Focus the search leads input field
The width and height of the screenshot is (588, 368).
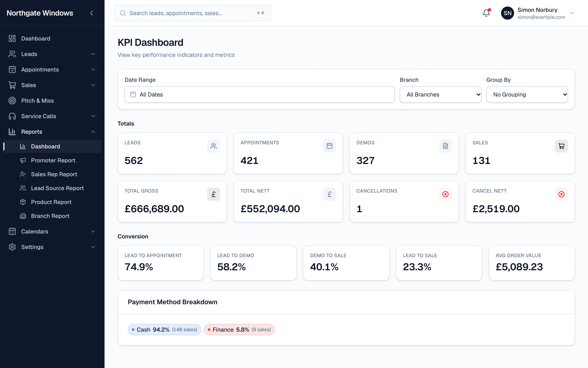point(193,13)
